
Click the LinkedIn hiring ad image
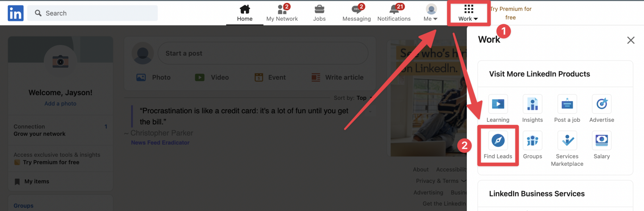click(x=429, y=100)
